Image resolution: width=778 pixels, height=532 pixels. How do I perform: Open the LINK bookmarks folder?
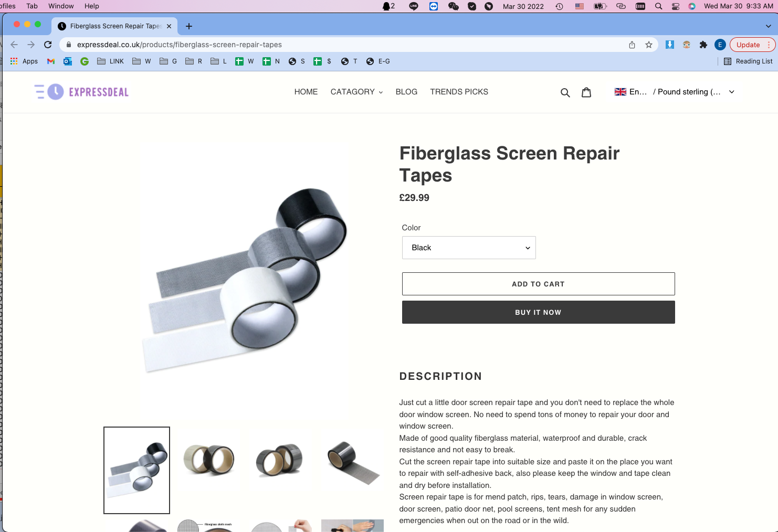(111, 61)
